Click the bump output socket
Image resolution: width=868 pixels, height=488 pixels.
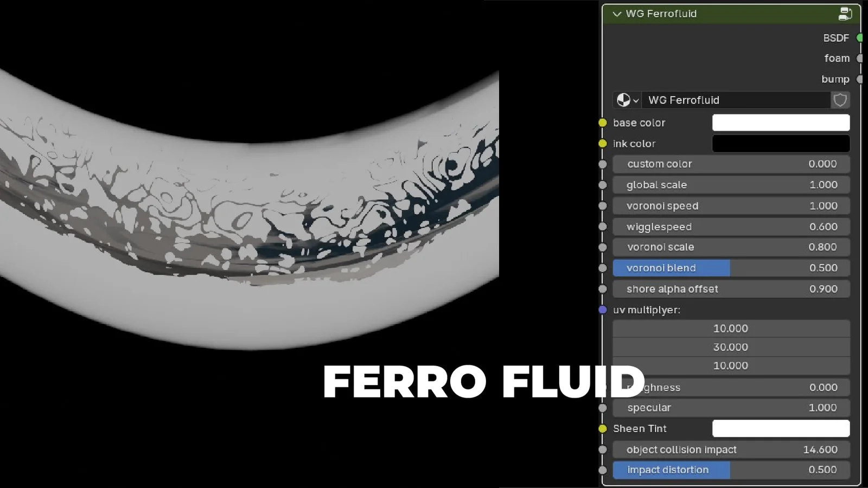tap(859, 79)
